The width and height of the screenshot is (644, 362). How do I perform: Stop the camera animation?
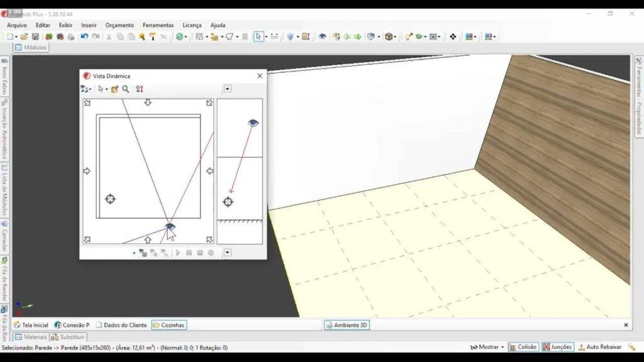pyautogui.click(x=200, y=253)
